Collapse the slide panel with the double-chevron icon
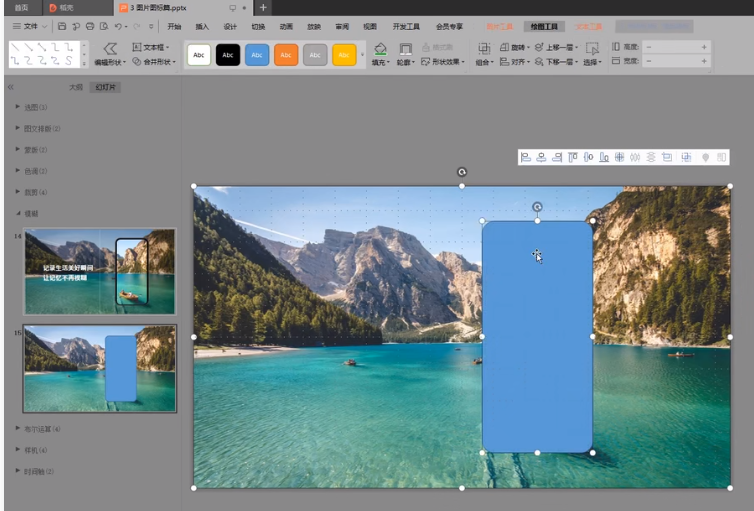 click(11, 87)
